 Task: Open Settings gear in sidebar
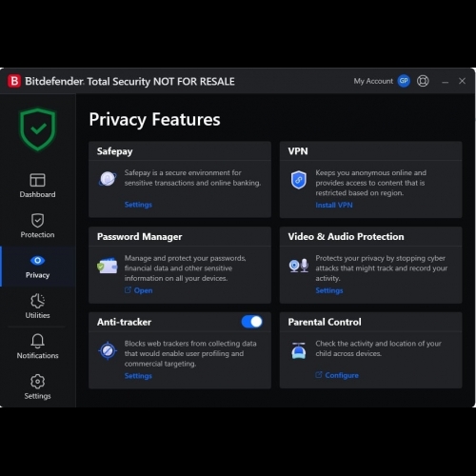click(x=37, y=387)
